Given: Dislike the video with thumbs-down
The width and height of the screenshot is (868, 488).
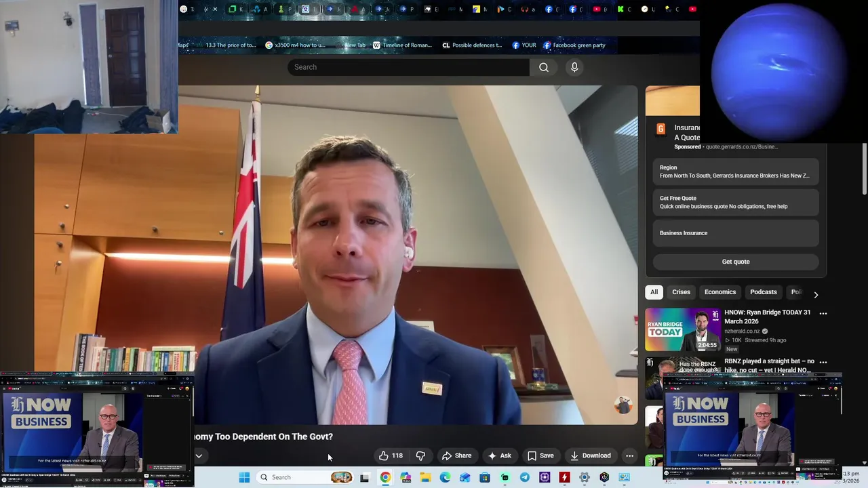Looking at the screenshot, I should [420, 455].
